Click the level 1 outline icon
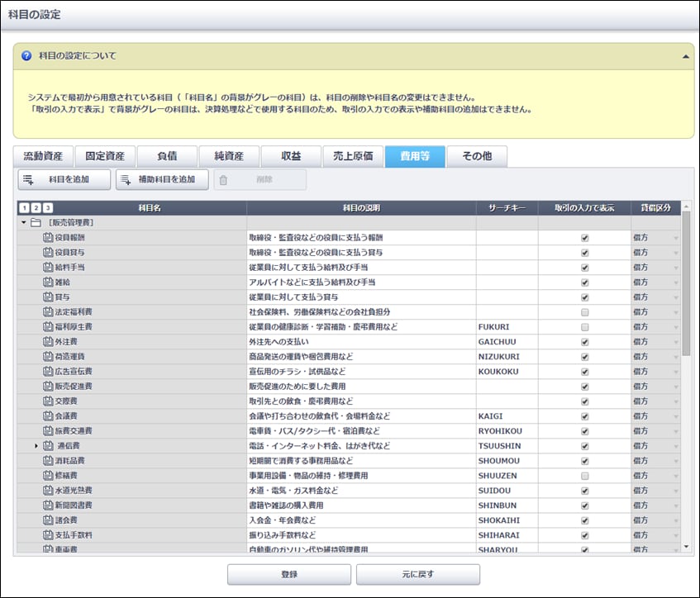700x598 pixels. pyautogui.click(x=25, y=208)
